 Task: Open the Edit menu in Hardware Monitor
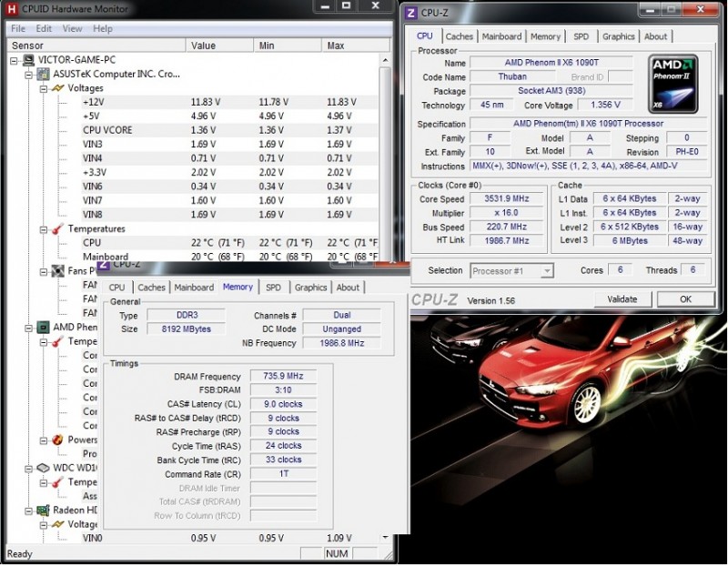44,29
